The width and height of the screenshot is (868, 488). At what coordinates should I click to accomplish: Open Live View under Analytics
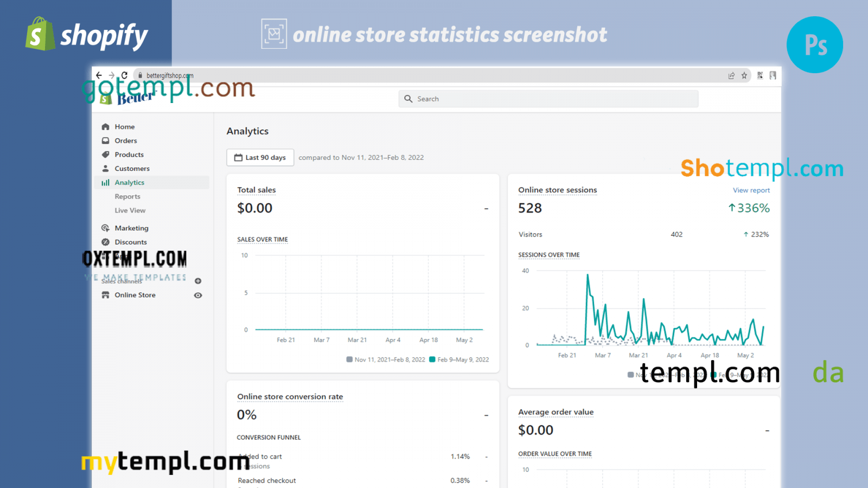(130, 210)
